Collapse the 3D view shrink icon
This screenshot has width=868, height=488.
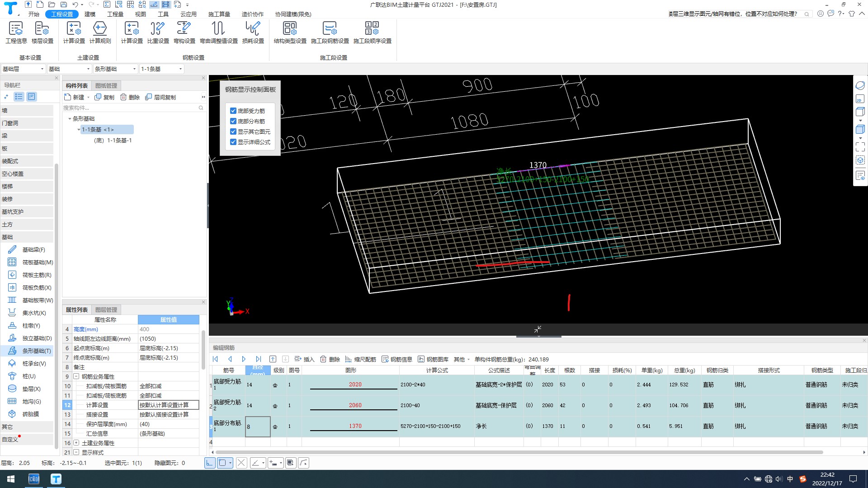[x=538, y=329]
